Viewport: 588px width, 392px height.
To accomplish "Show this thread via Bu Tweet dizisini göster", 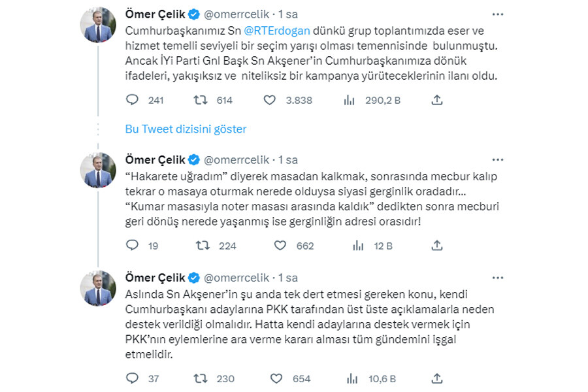I will pyautogui.click(x=186, y=129).
